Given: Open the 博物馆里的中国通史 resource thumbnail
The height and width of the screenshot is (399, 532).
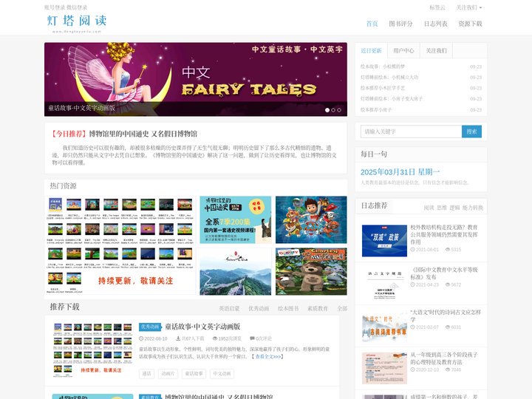Looking at the screenshot, I should click(x=236, y=219).
